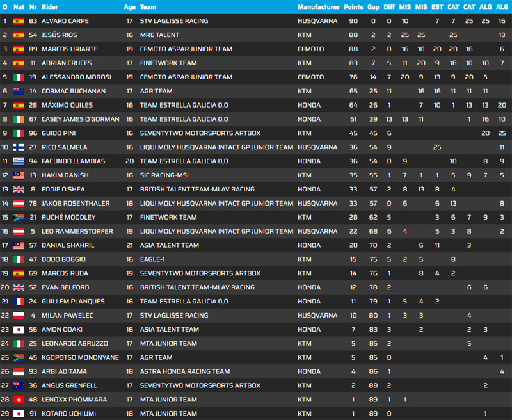Click the South African flag for Ruché Moodley

(19, 218)
